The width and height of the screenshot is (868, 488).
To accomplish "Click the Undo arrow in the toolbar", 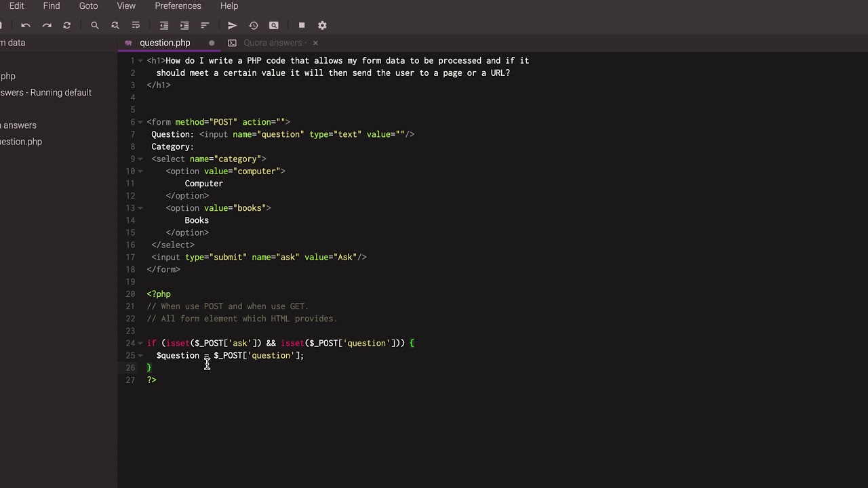I will point(26,25).
